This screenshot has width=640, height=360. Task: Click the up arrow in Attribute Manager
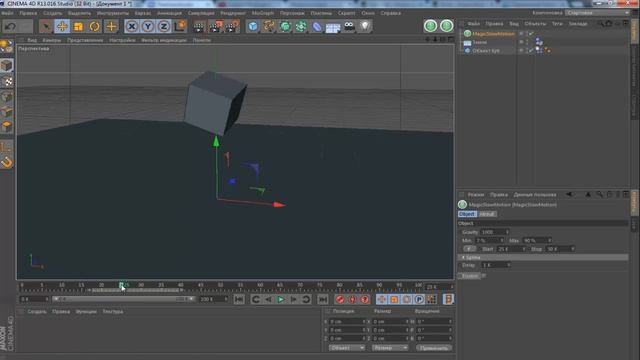click(588, 195)
